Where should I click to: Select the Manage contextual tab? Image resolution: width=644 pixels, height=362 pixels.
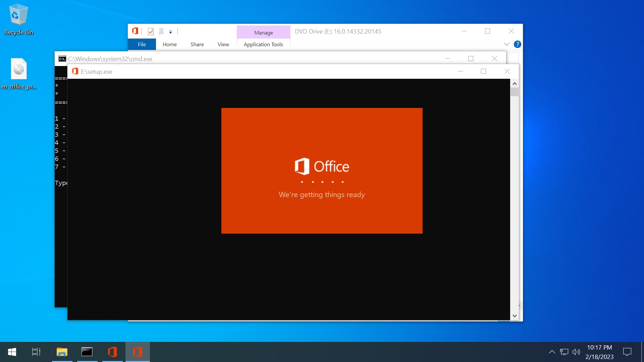pyautogui.click(x=264, y=33)
